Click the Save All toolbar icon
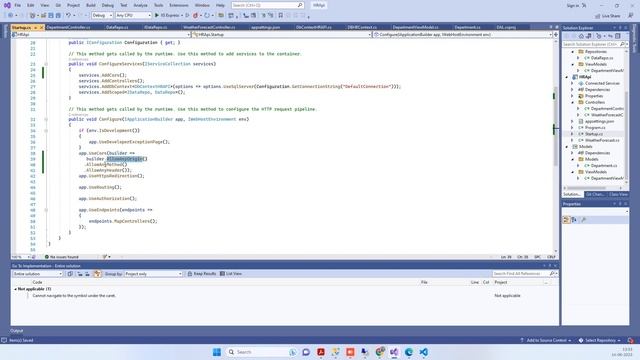 (58, 15)
